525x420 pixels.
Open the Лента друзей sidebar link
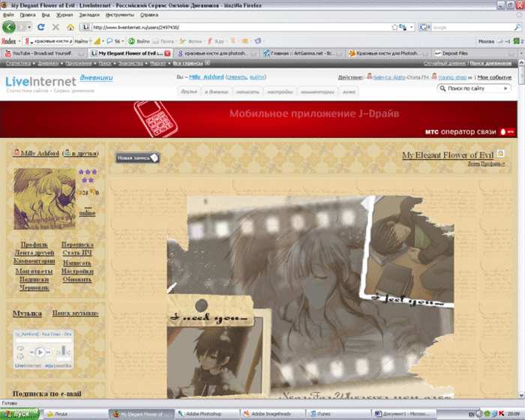(x=34, y=253)
